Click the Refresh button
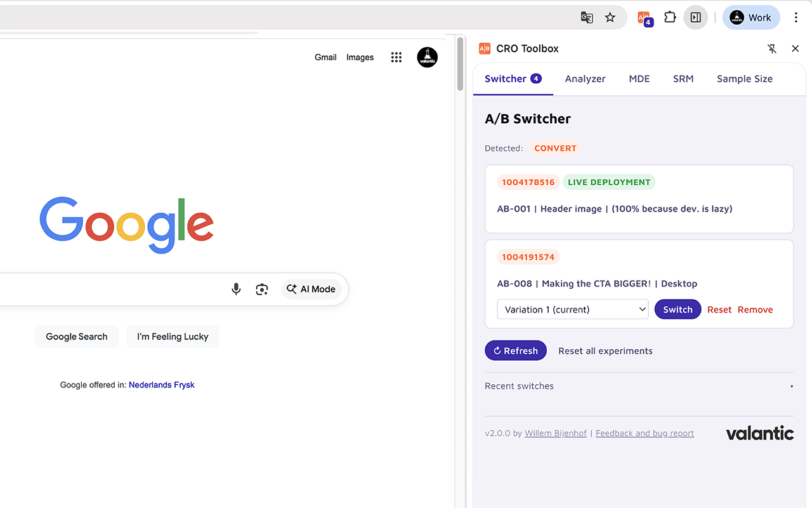 (x=516, y=351)
